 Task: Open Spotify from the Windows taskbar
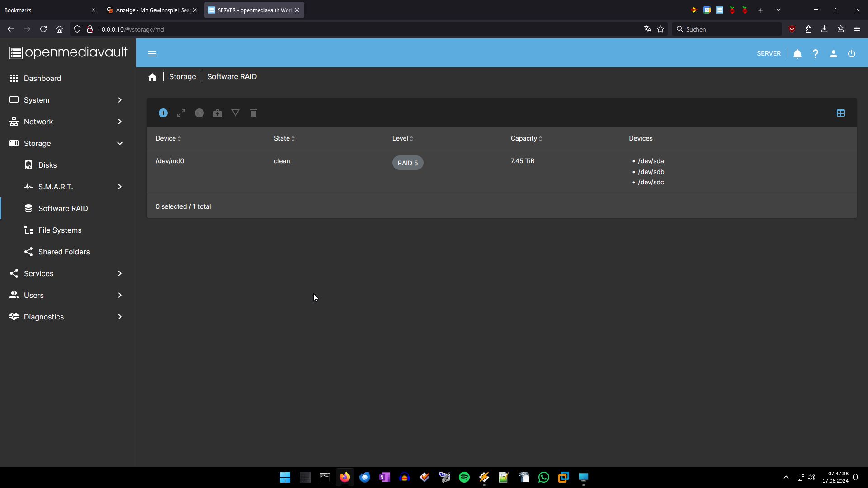click(464, 477)
